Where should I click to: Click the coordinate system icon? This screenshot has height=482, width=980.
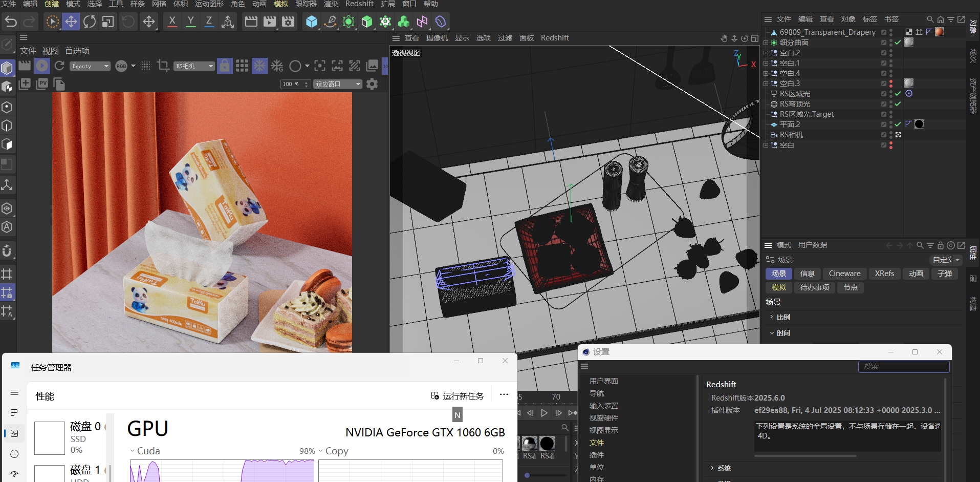228,22
